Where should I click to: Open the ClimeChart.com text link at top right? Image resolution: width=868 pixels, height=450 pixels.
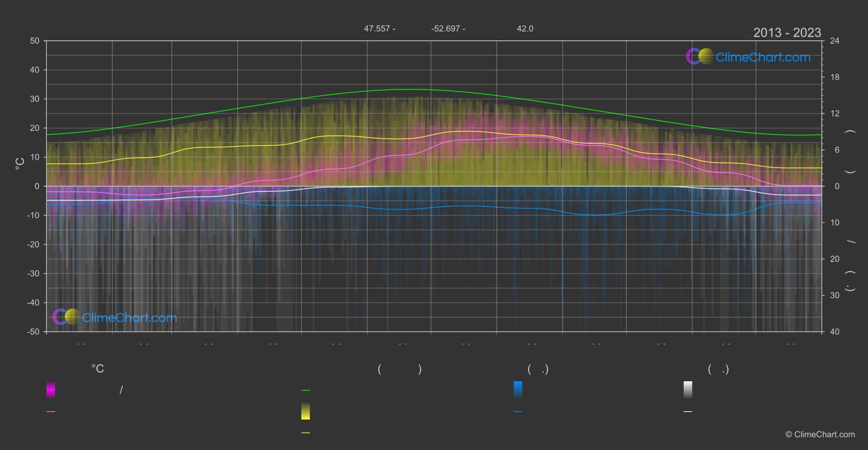point(763,57)
